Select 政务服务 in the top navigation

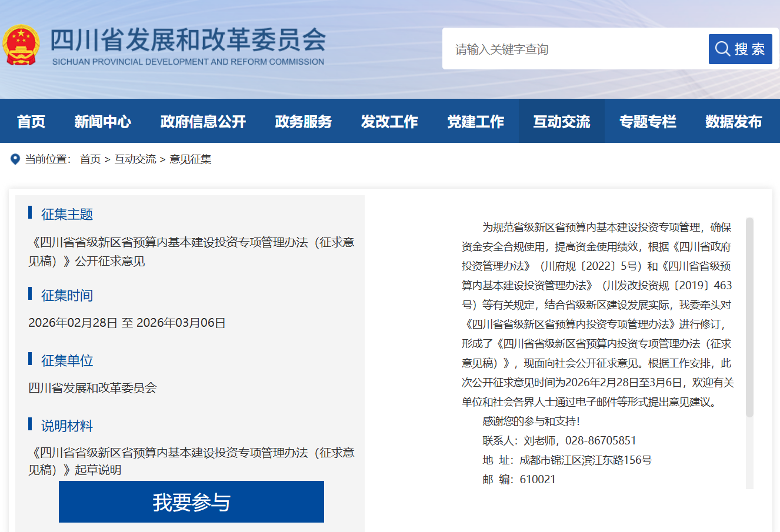(x=304, y=122)
